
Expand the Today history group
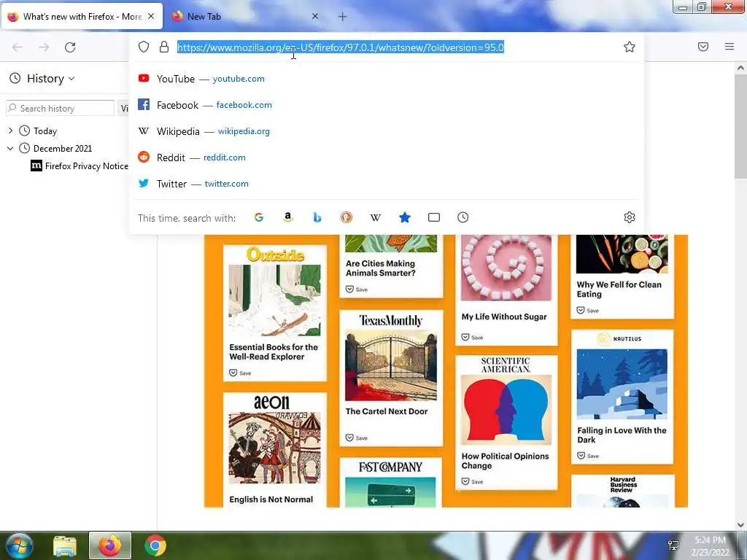coord(10,131)
